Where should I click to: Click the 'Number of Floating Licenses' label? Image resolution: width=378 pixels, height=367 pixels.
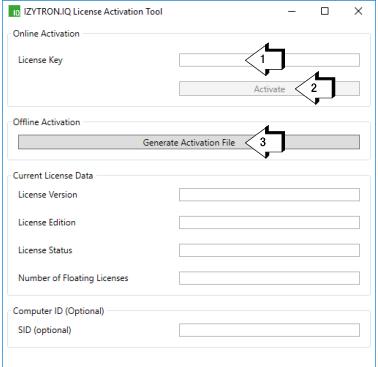coord(73,278)
